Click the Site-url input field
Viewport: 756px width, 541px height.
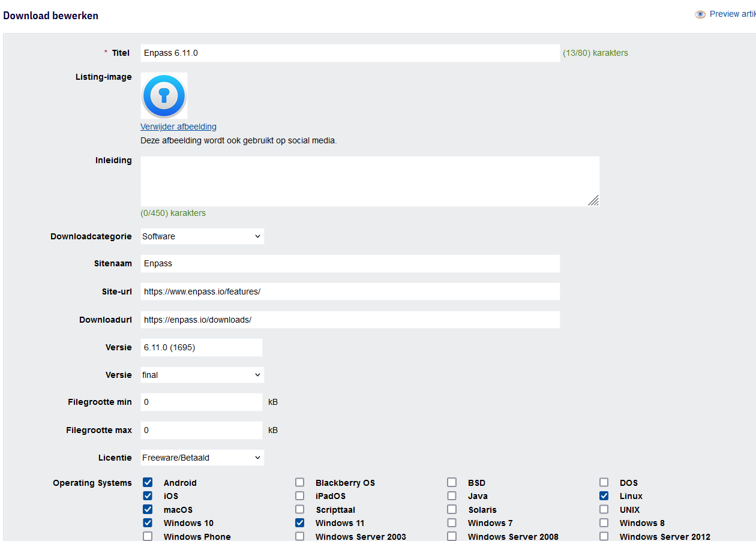[350, 291]
